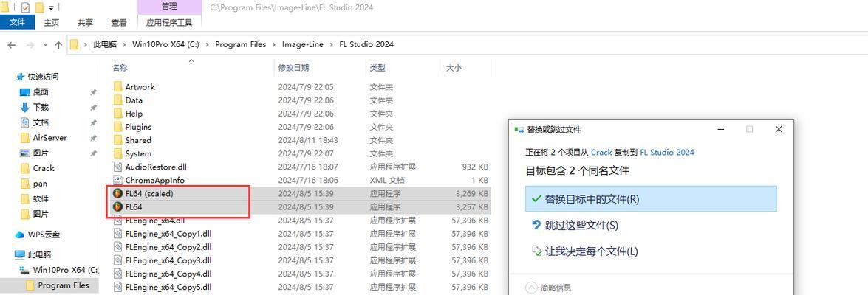Click 此电脑 in the address bar
This screenshot has height=295, width=868.
coord(105,44)
